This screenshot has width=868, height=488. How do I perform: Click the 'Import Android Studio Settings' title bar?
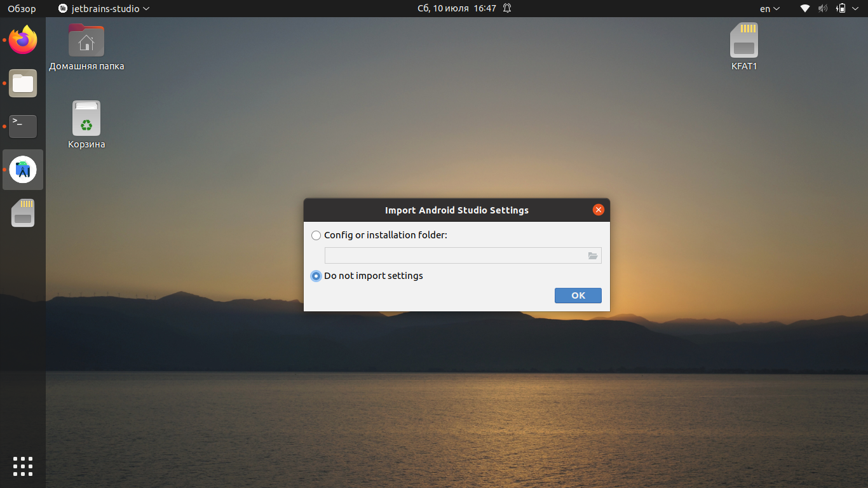point(457,210)
